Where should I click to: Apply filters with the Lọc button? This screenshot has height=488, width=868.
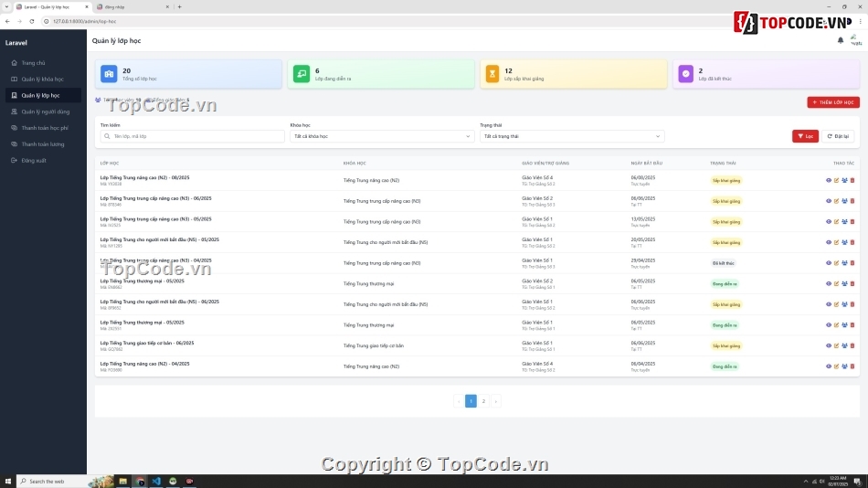(805, 136)
